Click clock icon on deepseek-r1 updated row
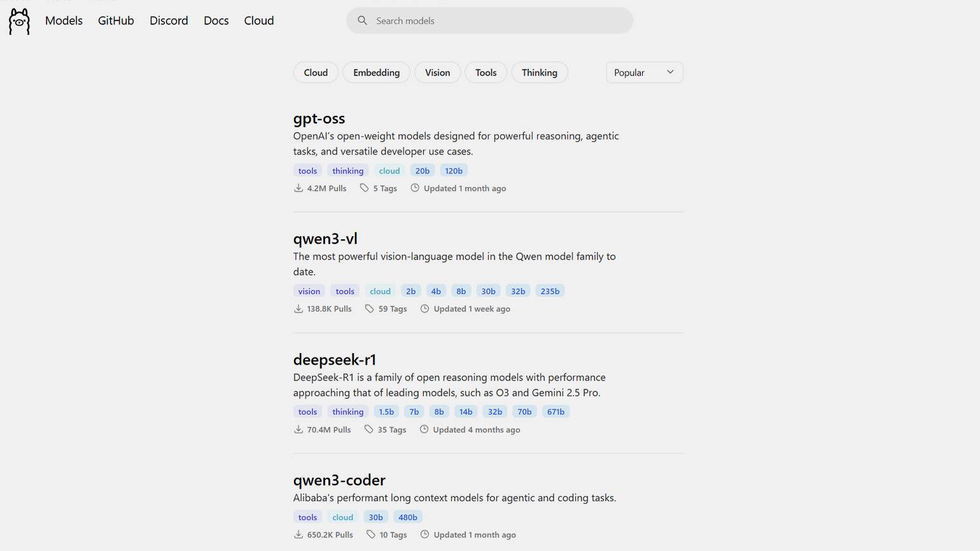 tap(424, 429)
